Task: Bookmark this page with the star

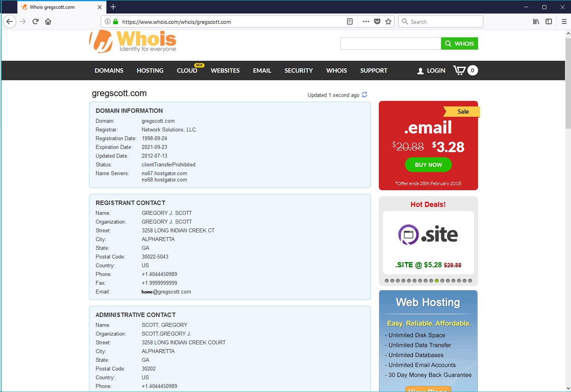Action: point(388,21)
